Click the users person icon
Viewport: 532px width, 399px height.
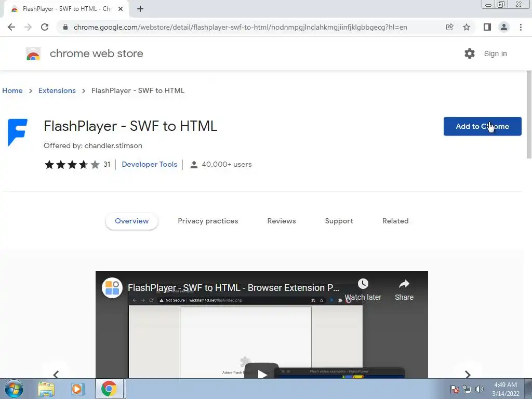(194, 165)
